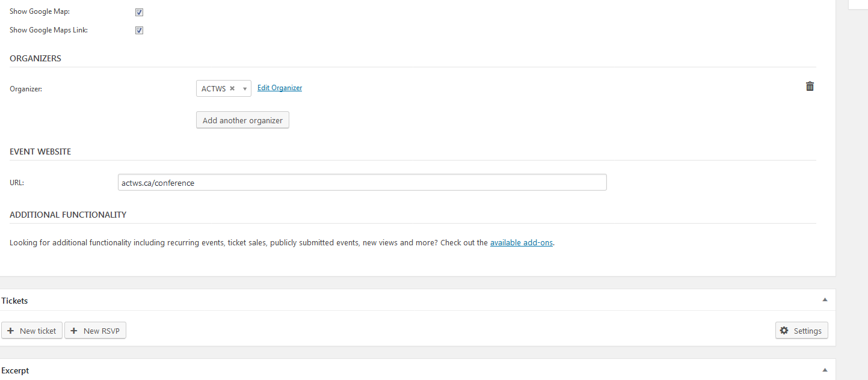The image size is (868, 380).
Task: Uncheck the Show Google Maps Link checkbox
Action: coord(139,30)
